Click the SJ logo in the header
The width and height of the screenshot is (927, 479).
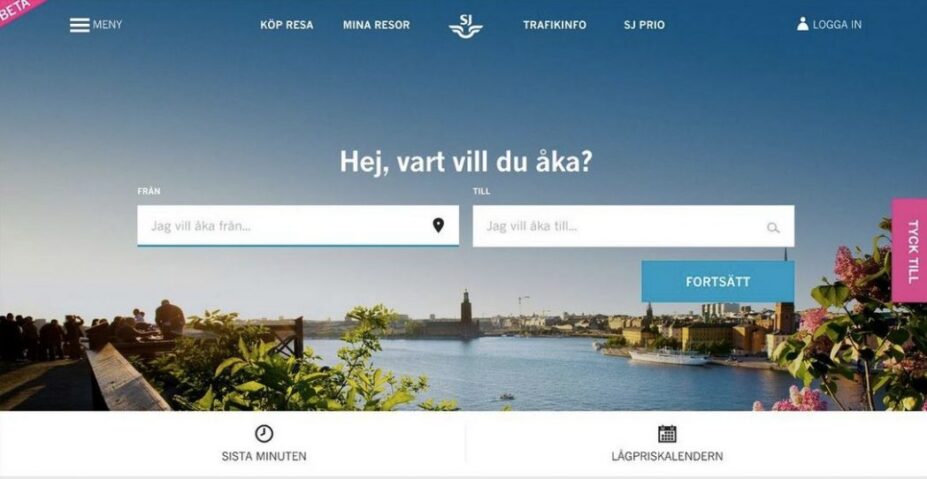[466, 26]
